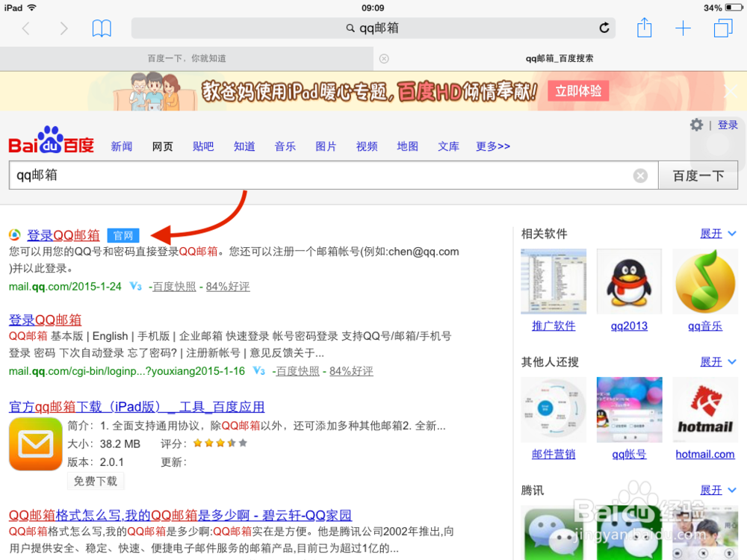747x560 pixels.
Task: Click the 百度一下 search button
Action: point(698,175)
